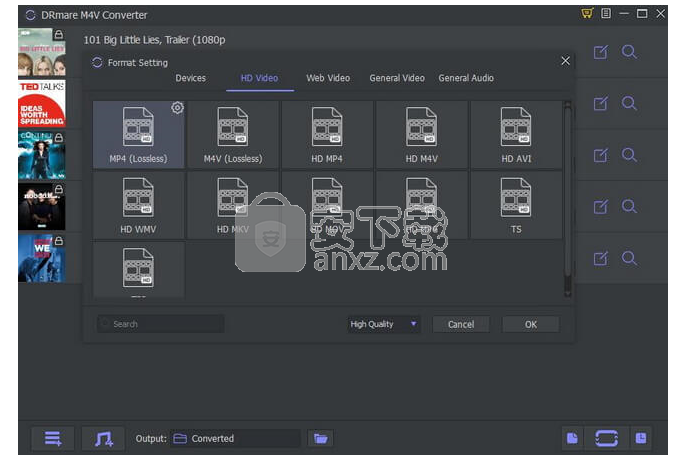Add music with the note-plus icon
This screenshot has width=687, height=467.
click(103, 439)
